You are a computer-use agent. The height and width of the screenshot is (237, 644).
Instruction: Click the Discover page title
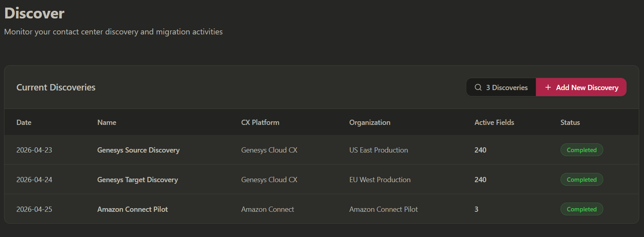pos(34,13)
